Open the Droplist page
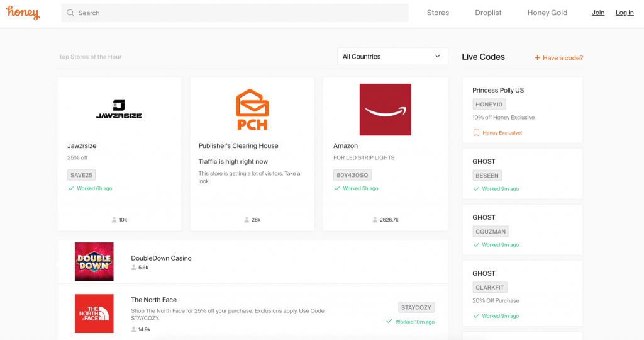The width and height of the screenshot is (644, 340). [488, 13]
